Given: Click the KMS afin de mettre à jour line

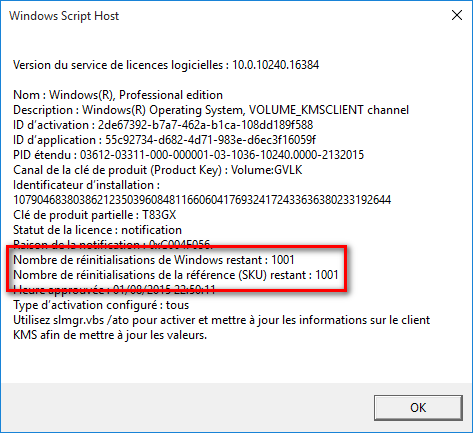Looking at the screenshot, I should tap(110, 335).
